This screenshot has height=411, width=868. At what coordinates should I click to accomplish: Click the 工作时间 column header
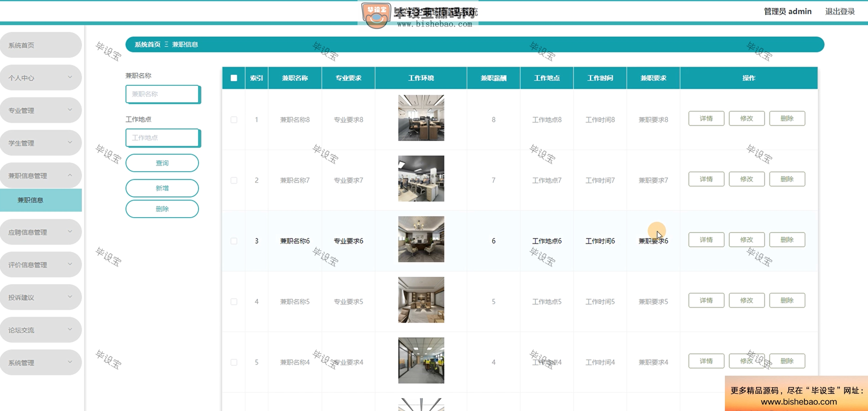click(600, 78)
